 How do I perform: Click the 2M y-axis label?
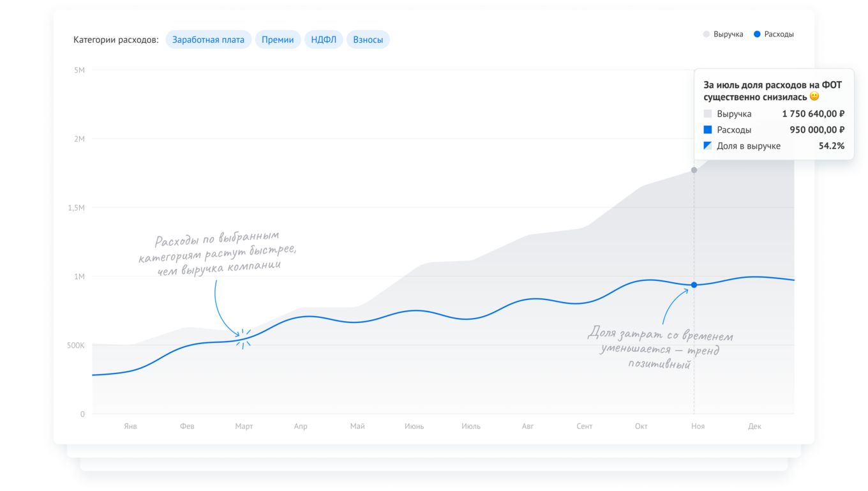pos(79,139)
